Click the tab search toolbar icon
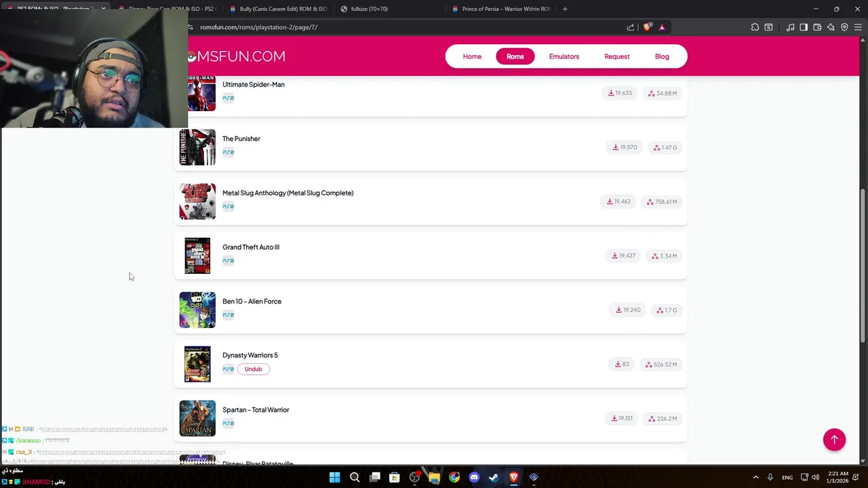Image resolution: width=868 pixels, height=488 pixels. (x=768, y=27)
